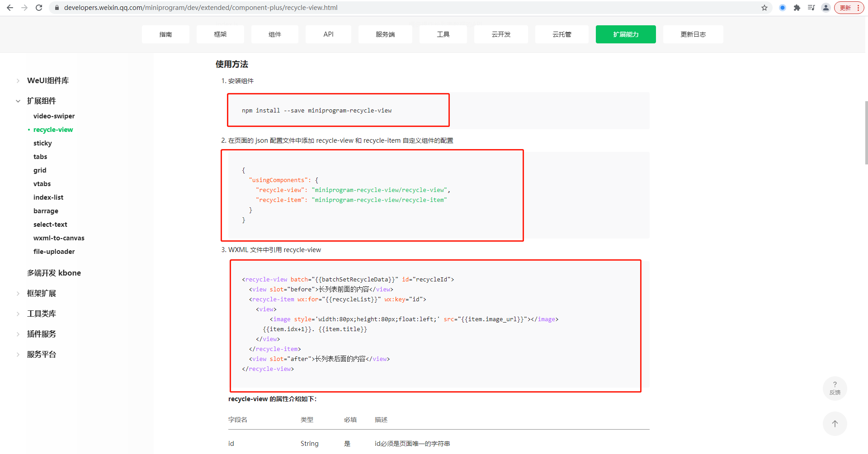
Task: Click the 使用方法 heading
Action: tap(232, 64)
